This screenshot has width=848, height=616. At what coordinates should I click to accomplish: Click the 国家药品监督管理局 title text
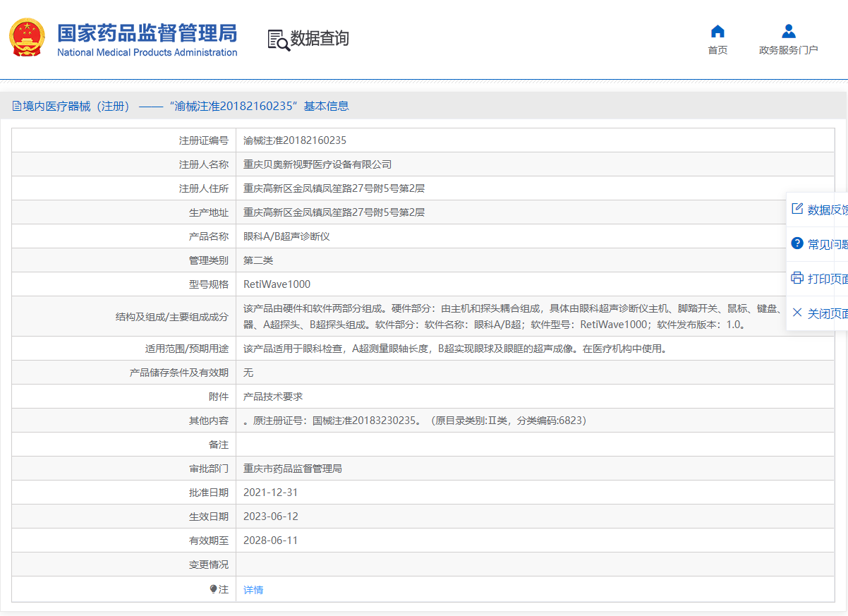[147, 33]
